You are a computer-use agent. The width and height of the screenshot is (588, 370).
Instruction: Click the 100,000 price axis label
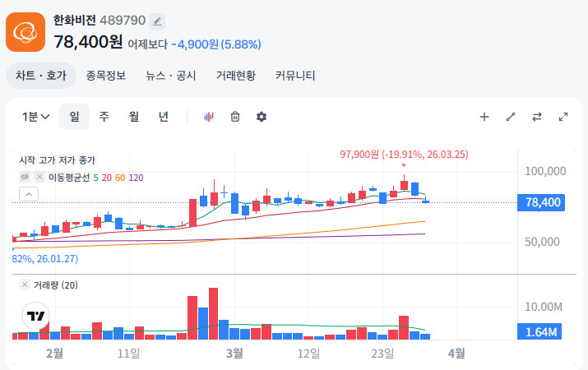coord(545,171)
